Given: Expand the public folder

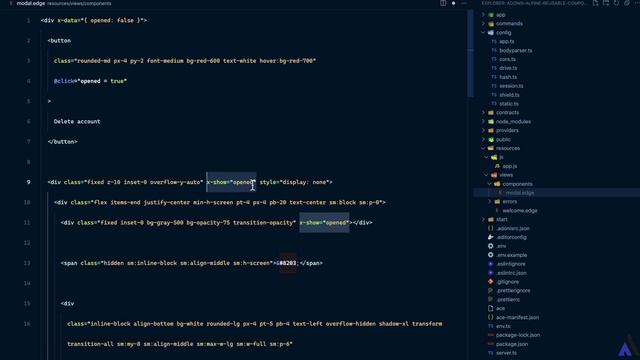Looking at the screenshot, I should click(x=503, y=140).
